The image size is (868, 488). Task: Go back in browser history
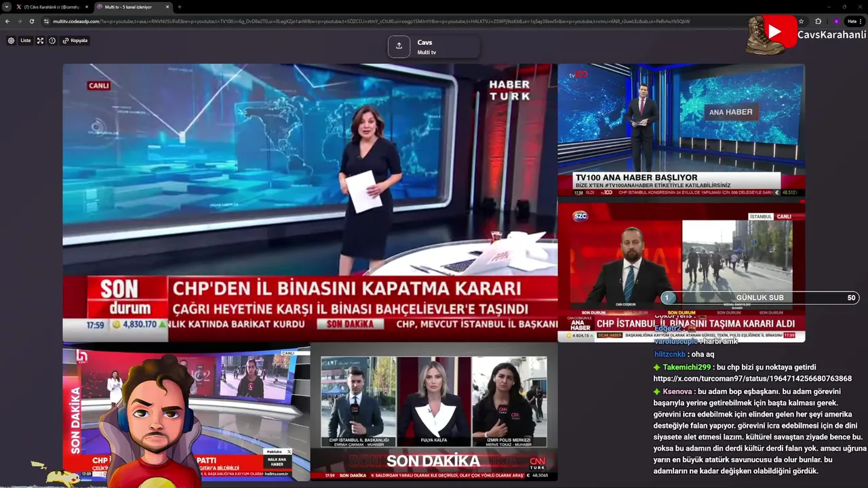(7, 21)
